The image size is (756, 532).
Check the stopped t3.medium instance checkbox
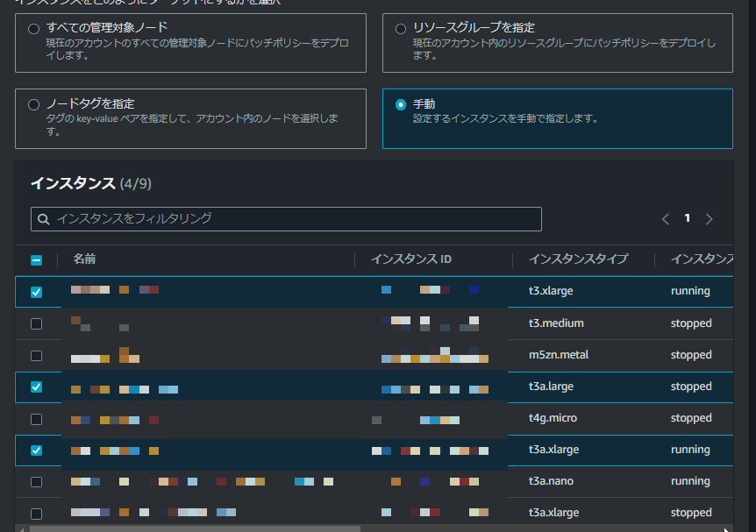pyautogui.click(x=37, y=323)
